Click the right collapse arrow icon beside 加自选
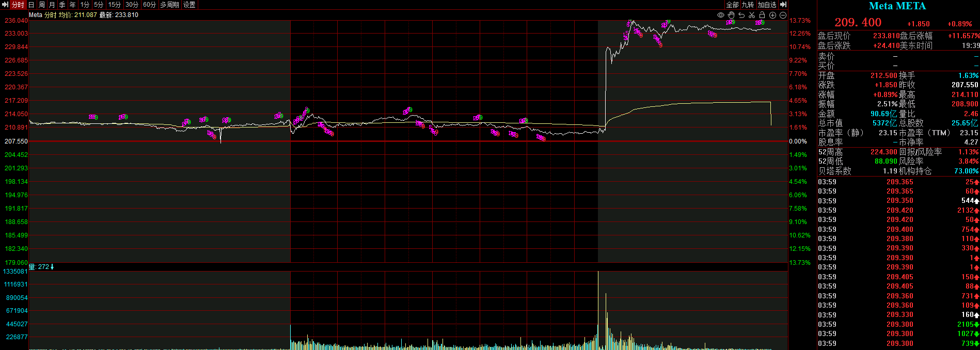Viewport: 980px width, 350px height. tap(783, 5)
